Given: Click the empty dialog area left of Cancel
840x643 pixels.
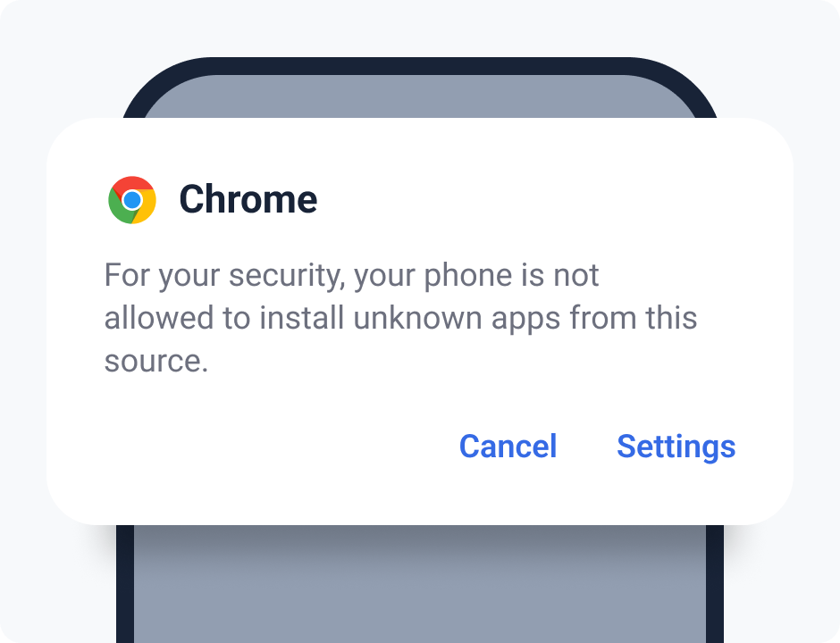Looking at the screenshot, I should (268, 447).
